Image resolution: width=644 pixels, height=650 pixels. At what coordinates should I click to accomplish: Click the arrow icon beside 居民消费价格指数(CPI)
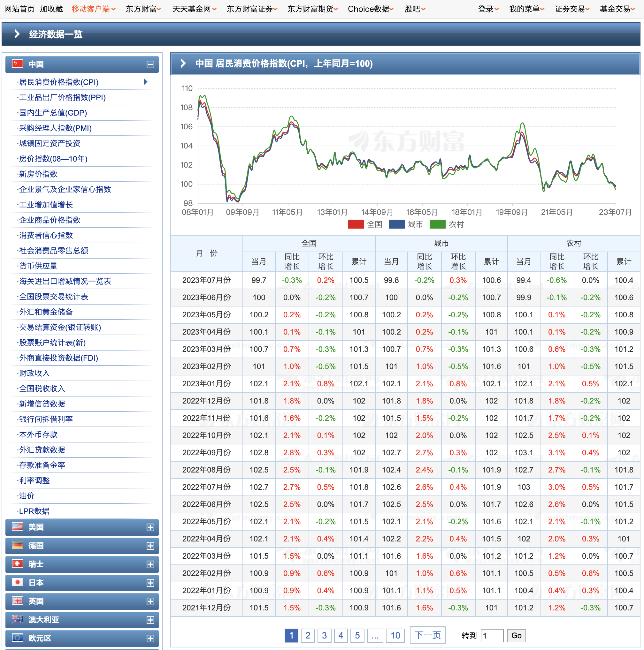click(x=145, y=82)
